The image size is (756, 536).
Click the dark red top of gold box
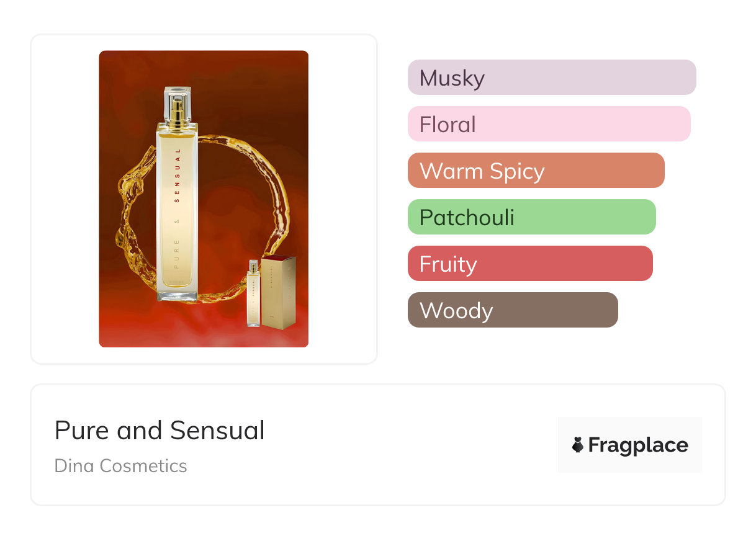tap(280, 258)
